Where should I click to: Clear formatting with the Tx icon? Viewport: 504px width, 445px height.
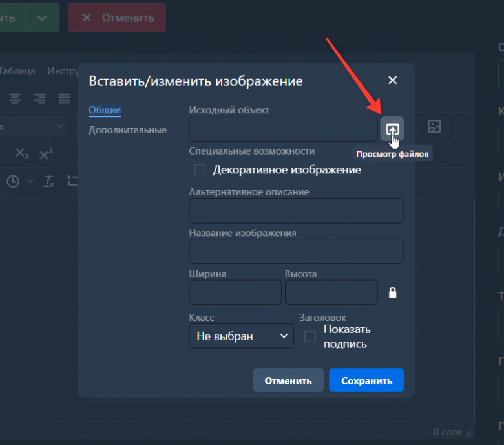tap(48, 182)
